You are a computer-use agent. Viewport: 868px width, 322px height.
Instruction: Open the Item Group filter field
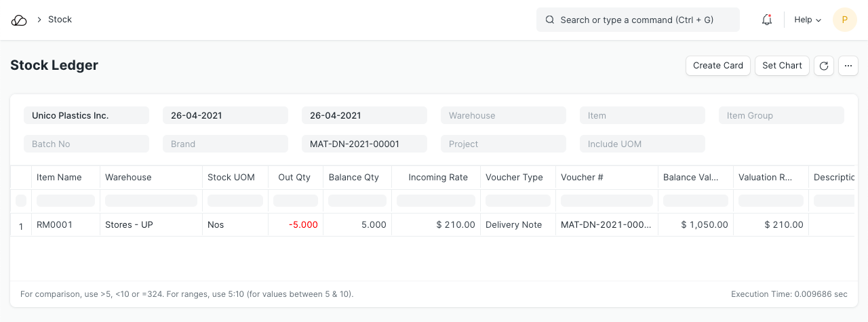pos(781,116)
